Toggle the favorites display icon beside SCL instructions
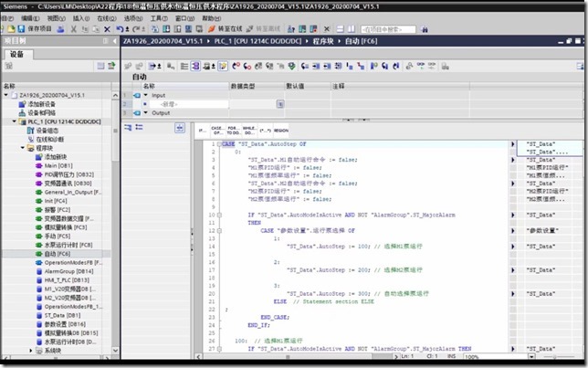This screenshot has width=588, height=368. pyautogui.click(x=180, y=128)
